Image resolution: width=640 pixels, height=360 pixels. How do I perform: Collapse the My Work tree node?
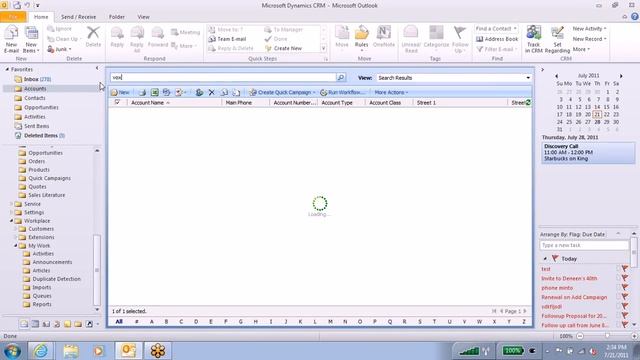point(16,246)
